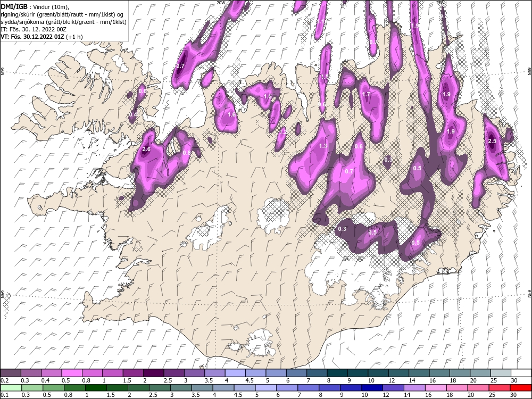Click the 0.2 label in the snow legend

point(4,380)
